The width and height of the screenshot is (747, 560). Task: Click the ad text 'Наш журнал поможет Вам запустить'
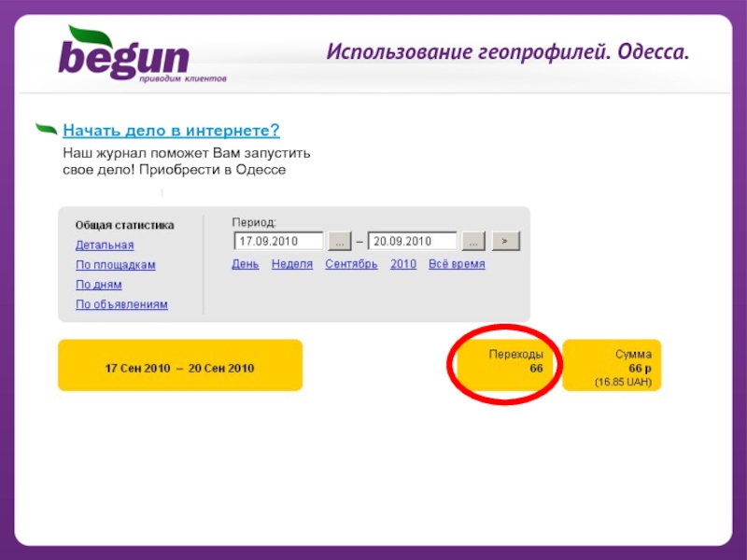pos(186,153)
